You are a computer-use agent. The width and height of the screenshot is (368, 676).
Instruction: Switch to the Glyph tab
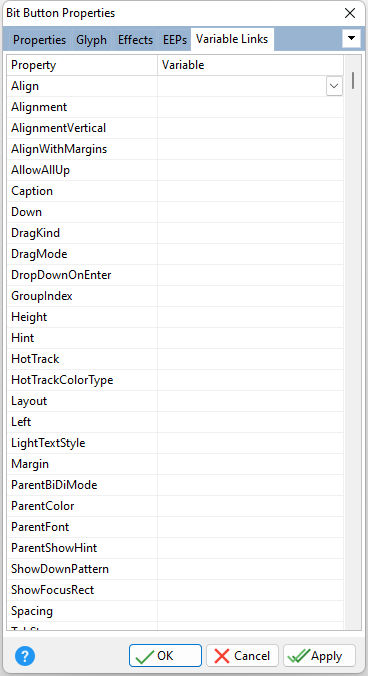(91, 40)
